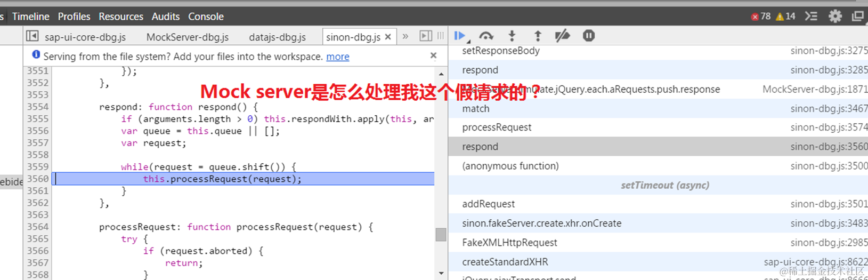Follow the 'more' link about workspaces
The image size is (868, 280).
click(338, 57)
